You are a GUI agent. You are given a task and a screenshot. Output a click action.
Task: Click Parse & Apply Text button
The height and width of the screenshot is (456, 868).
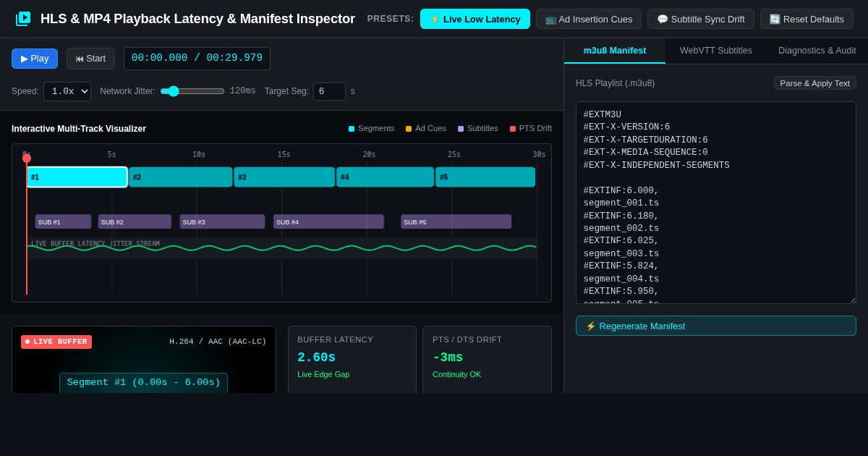tap(815, 83)
